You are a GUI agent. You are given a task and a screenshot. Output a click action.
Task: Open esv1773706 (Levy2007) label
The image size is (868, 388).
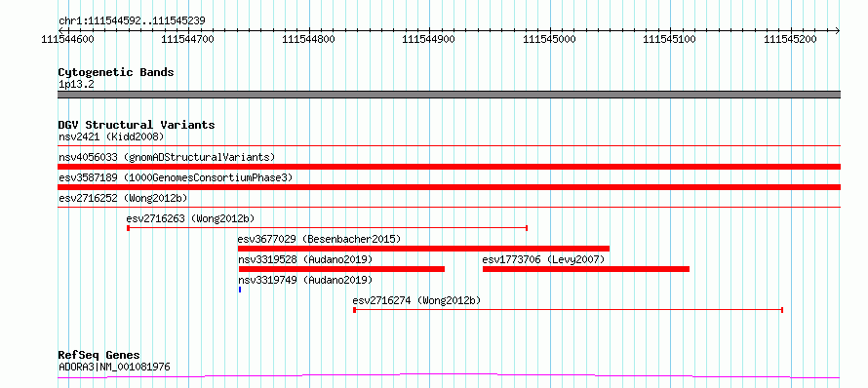(543, 259)
